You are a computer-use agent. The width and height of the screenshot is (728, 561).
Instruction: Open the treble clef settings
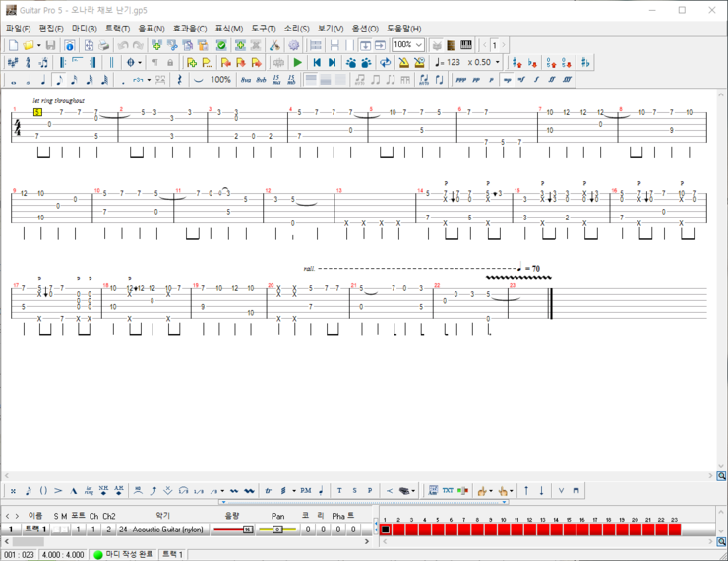coord(28,62)
